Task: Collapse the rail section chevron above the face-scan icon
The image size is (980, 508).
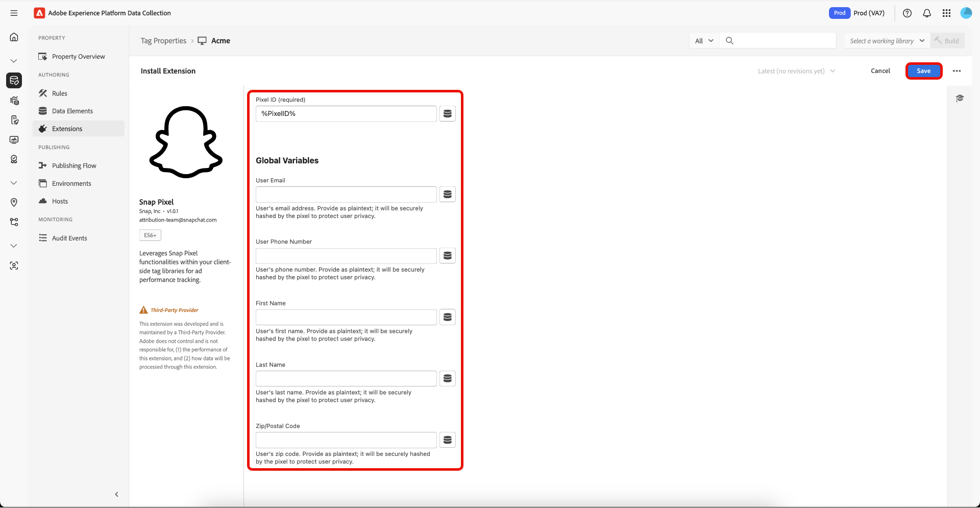Action: pyautogui.click(x=14, y=246)
